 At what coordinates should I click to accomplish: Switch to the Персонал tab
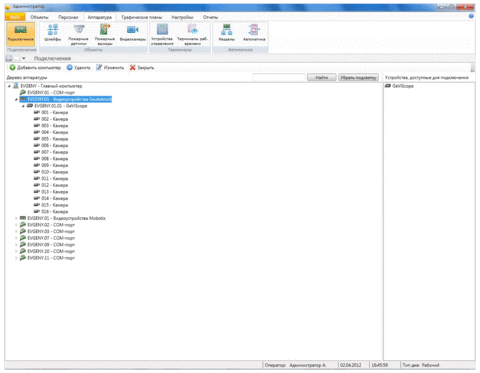point(68,17)
